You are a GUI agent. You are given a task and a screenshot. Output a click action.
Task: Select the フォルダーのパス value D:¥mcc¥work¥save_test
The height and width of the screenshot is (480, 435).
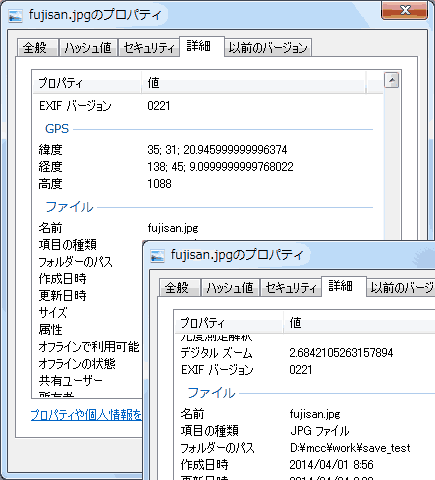pos(350,448)
